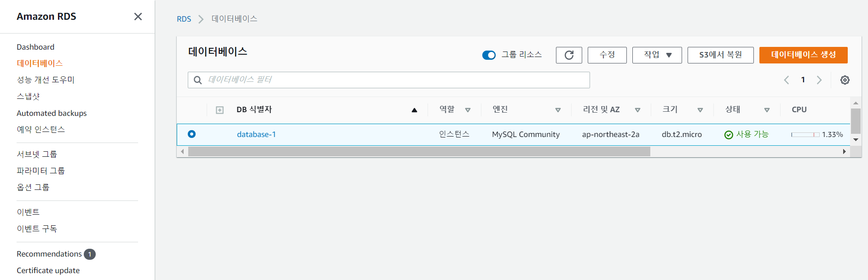The height and width of the screenshot is (280, 868).
Task: Click the 인스턴스 role cell
Action: pos(454,134)
